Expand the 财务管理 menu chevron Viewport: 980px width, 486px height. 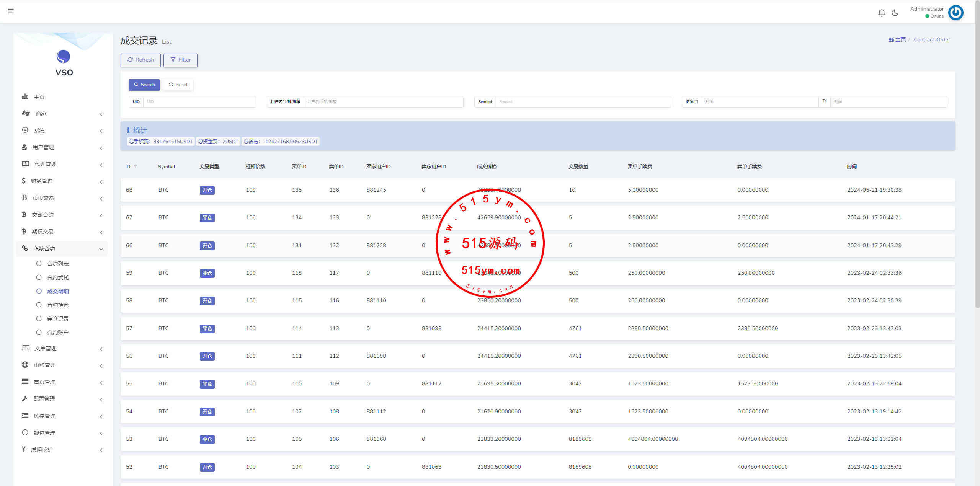click(101, 182)
